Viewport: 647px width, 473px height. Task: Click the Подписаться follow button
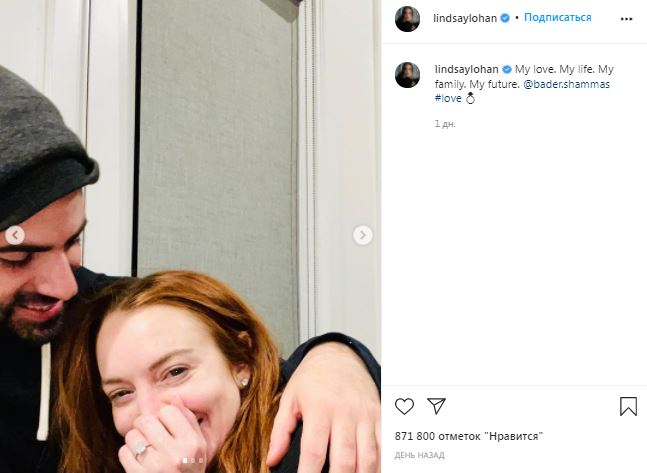[x=557, y=17]
